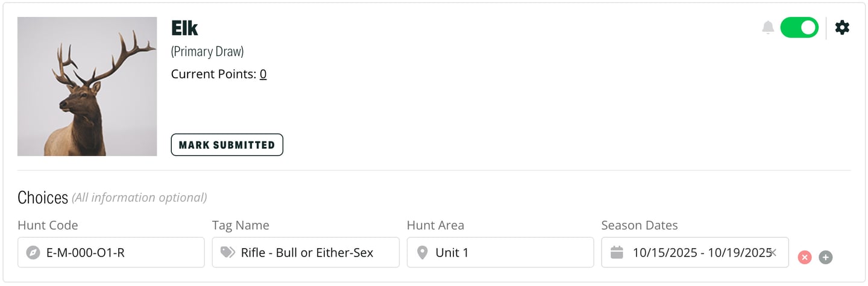
Task: Add another choice with the plus button
Action: [x=826, y=258]
